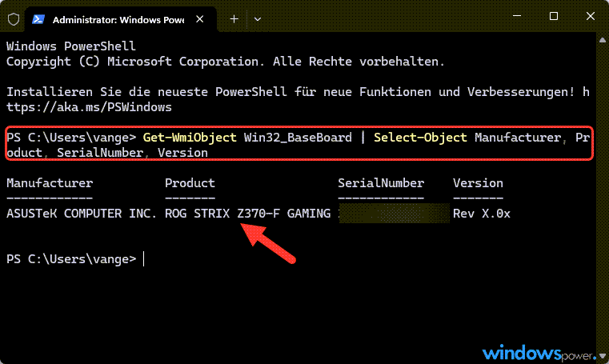Click the 'SerialNumber' word in the typed command
Image resolution: width=609 pixels, height=364 pixels.
tap(100, 153)
